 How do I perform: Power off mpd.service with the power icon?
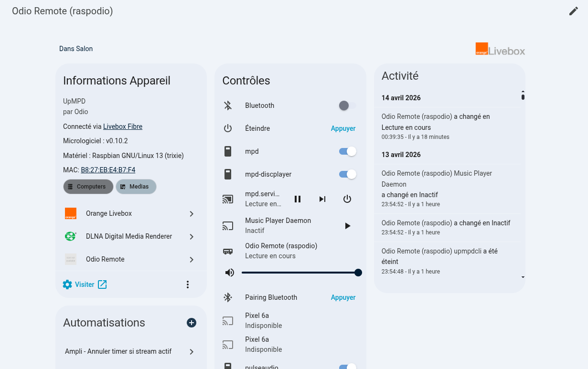(347, 199)
